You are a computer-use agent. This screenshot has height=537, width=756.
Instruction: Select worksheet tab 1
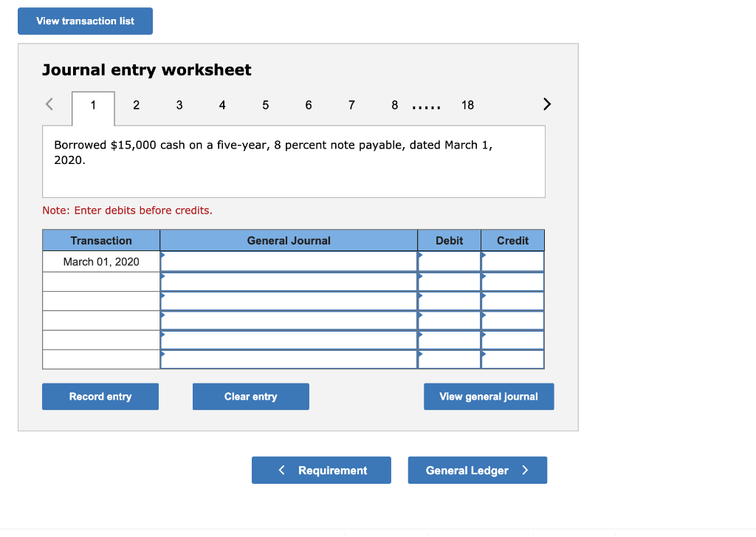[93, 108]
